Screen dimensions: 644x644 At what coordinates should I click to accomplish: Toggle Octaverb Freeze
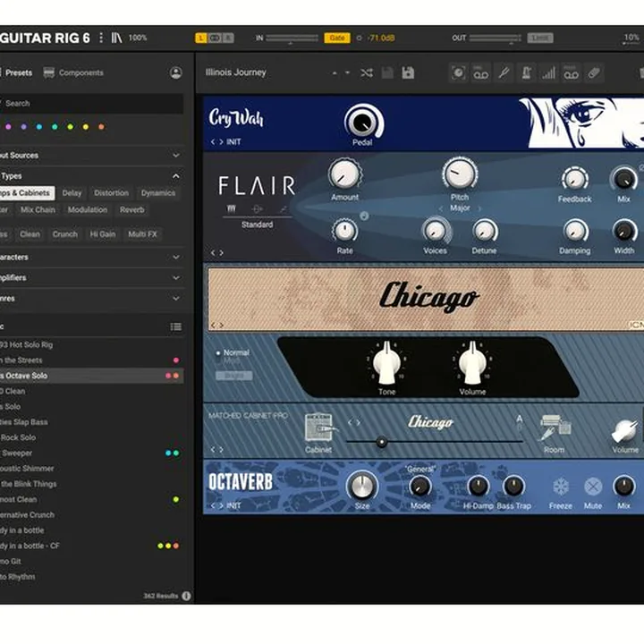coord(561,487)
